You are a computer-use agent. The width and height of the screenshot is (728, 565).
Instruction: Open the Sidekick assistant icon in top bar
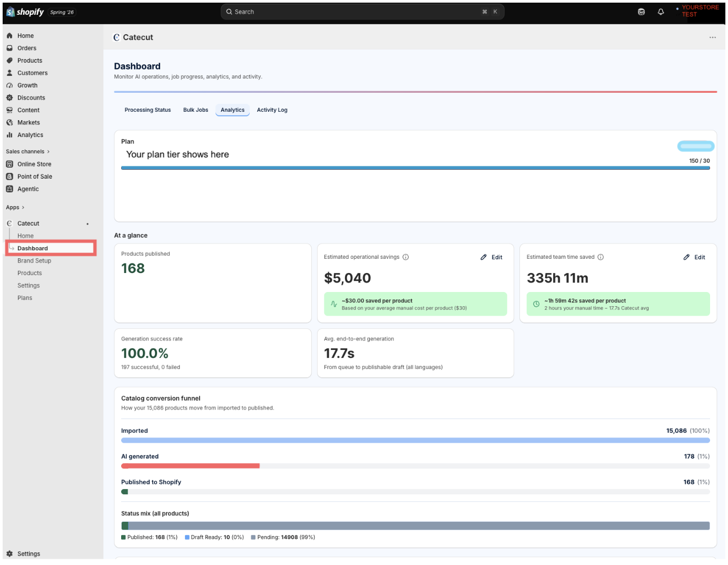[x=641, y=12]
